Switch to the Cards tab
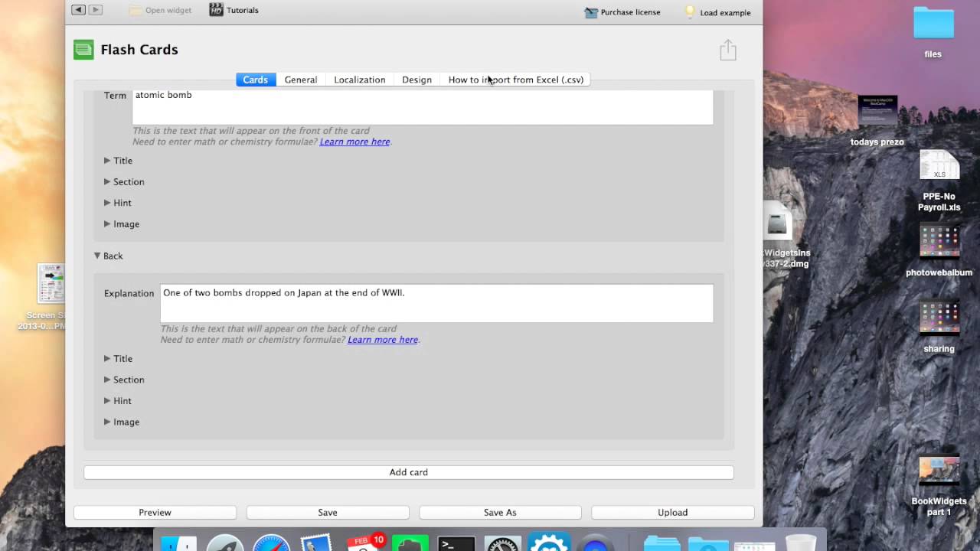This screenshot has height=551, width=980. [256, 80]
